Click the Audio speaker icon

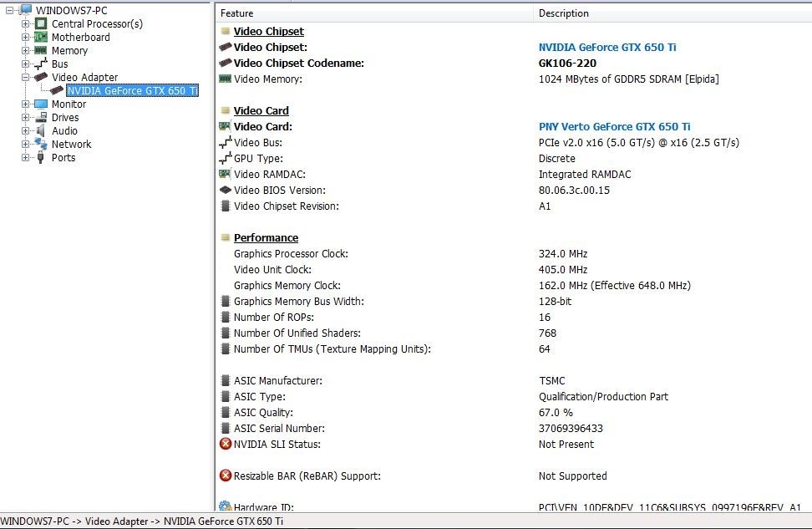pyautogui.click(x=41, y=131)
